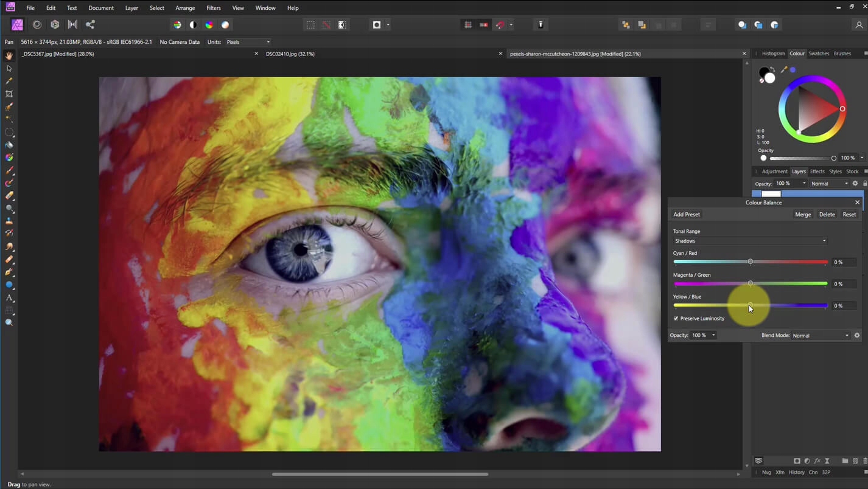Select the Move tool arrow
The width and height of the screenshot is (868, 489).
[x=9, y=68]
